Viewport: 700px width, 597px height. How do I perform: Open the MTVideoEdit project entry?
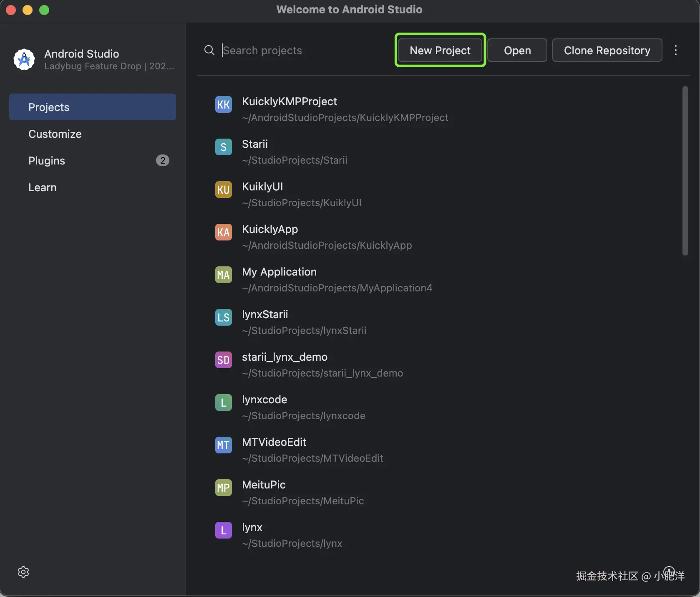click(x=274, y=442)
